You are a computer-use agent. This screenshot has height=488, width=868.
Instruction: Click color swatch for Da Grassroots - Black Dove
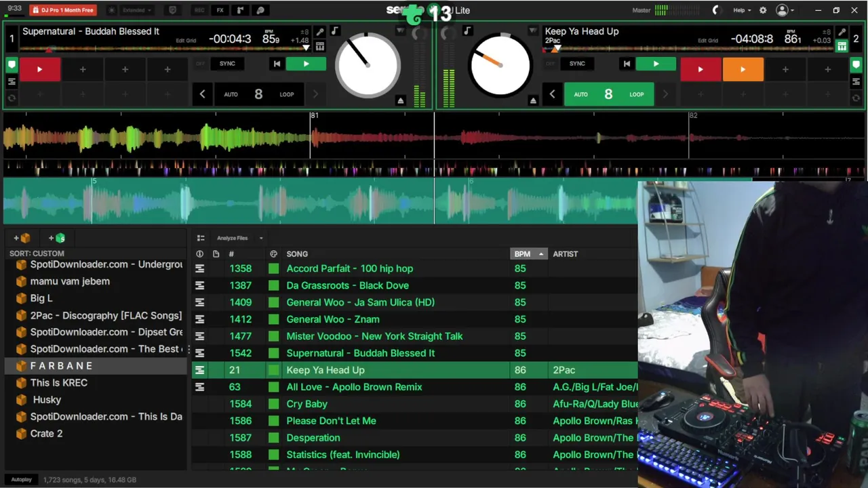tap(273, 285)
